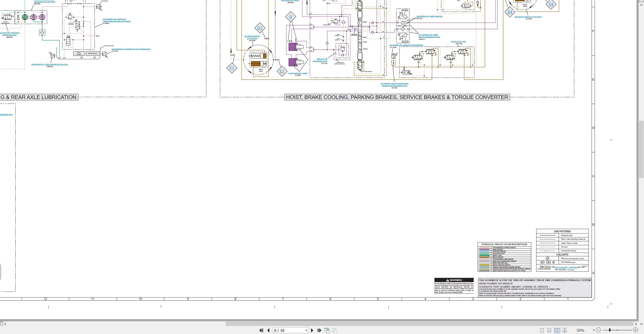The width and height of the screenshot is (644, 334).
Task: Click the Callouts legend heading
Action: [562, 255]
